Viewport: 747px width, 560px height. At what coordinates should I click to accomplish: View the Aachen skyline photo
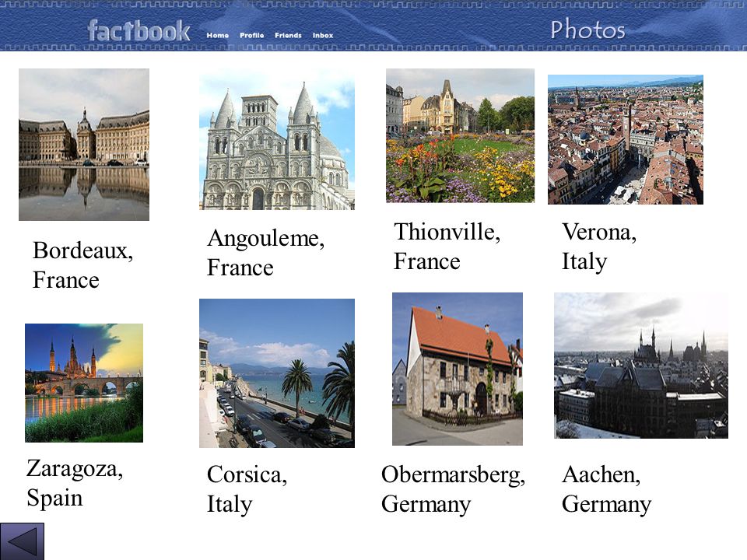coord(641,366)
